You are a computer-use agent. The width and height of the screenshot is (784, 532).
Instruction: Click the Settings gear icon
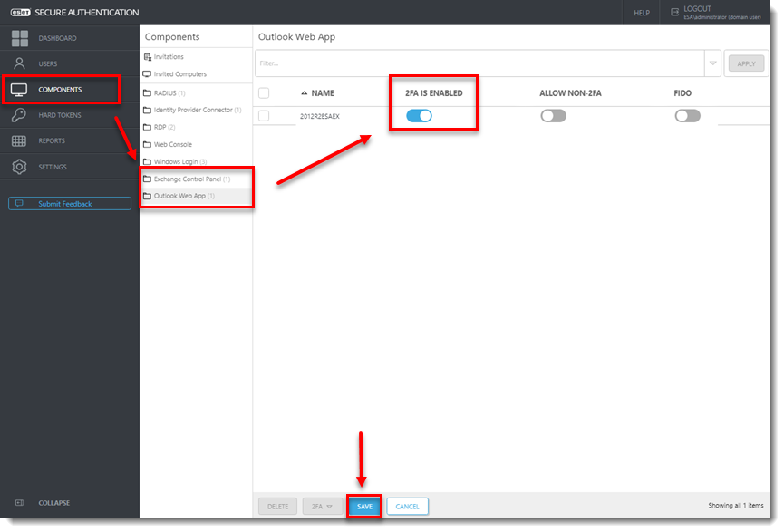(x=19, y=167)
